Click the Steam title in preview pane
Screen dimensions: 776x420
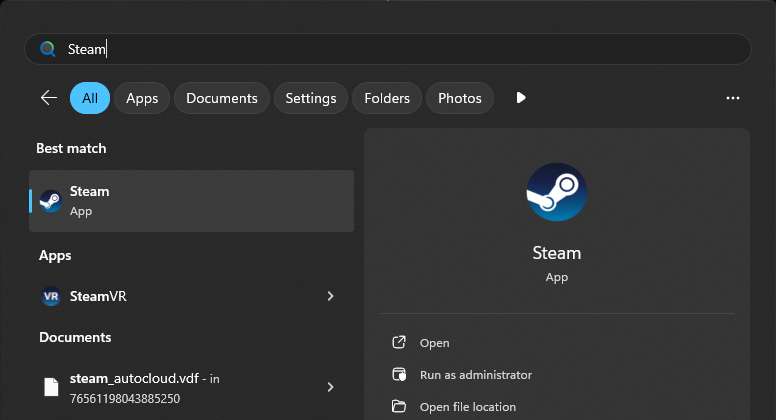coord(557,253)
